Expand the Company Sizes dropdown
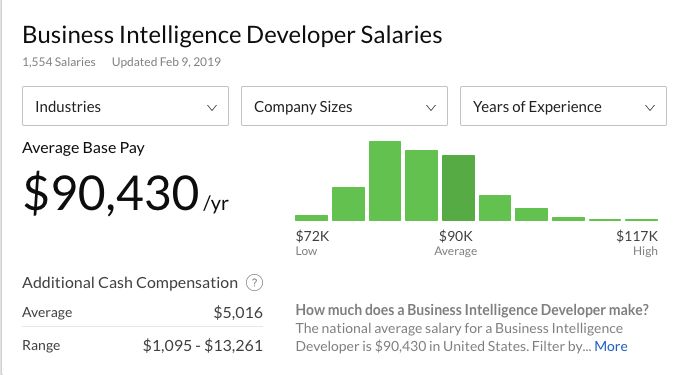This screenshot has width=687, height=375. click(x=344, y=106)
